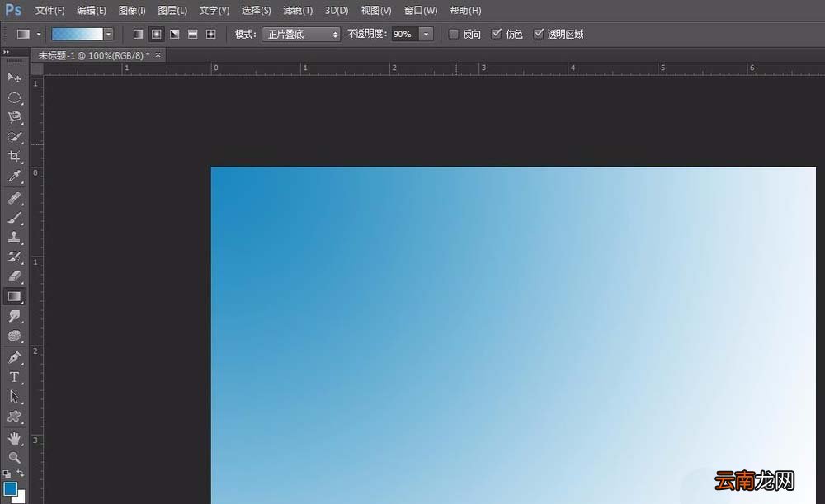Select the Smudge tool

pos(14,316)
